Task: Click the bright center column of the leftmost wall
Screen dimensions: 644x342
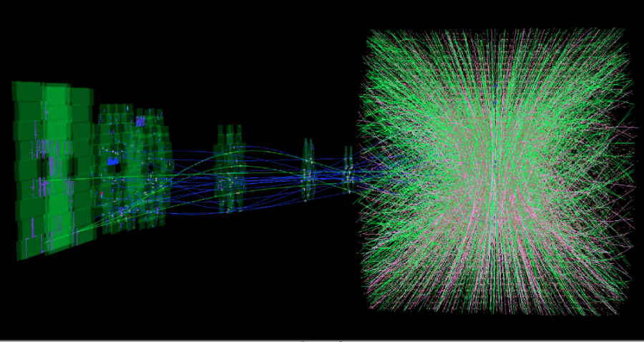Action: point(57,168)
